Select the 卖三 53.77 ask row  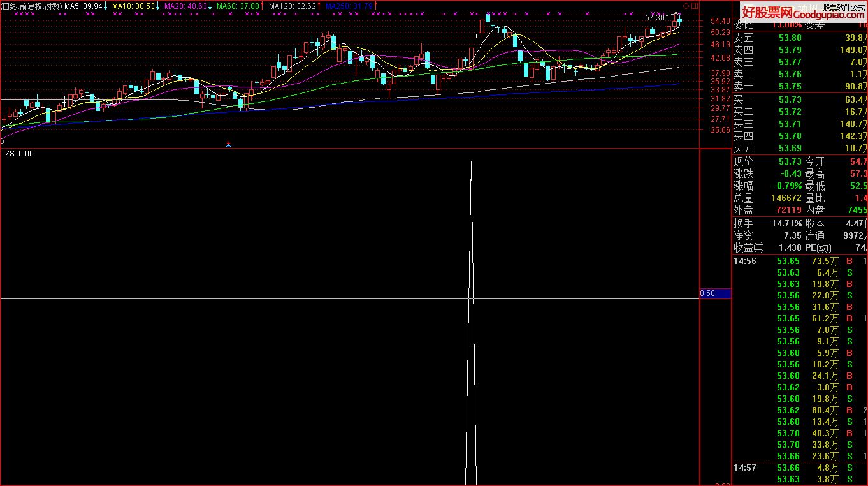tap(800, 63)
